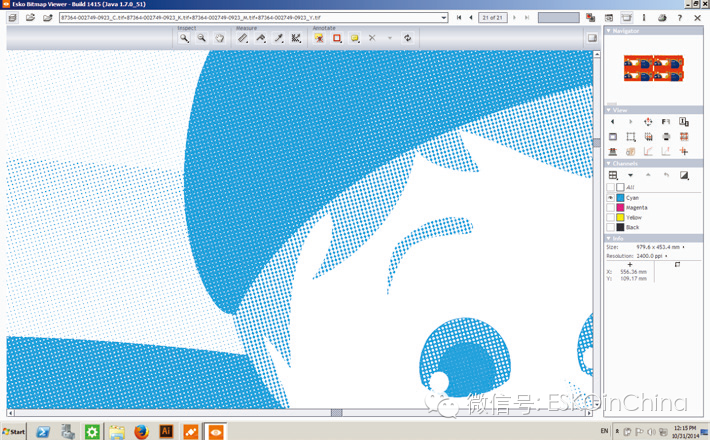Click the second folder open icon

[x=48, y=18]
